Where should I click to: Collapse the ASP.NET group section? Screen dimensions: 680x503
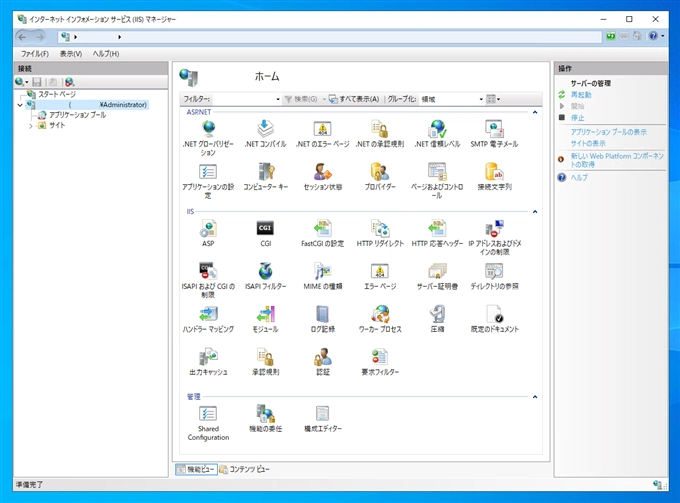(535, 112)
